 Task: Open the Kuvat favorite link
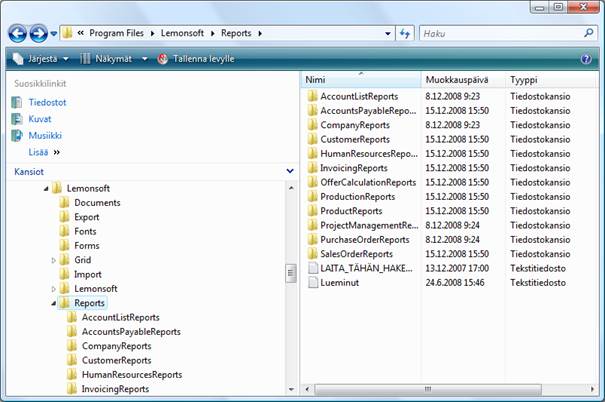tap(40, 119)
